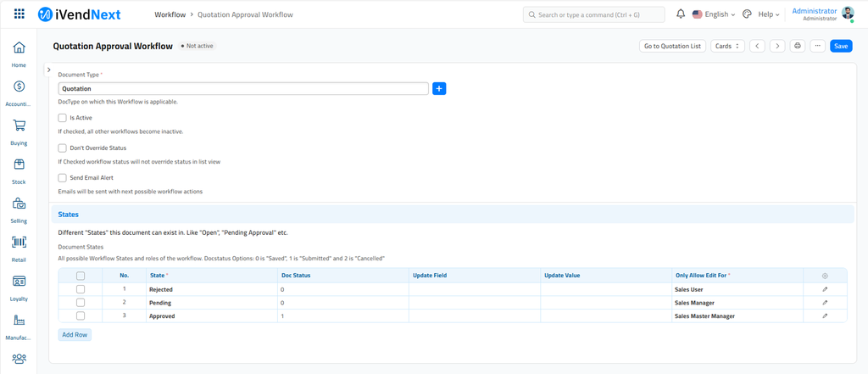Open Loyalty module in sidebar
868x374 pixels.
19,287
